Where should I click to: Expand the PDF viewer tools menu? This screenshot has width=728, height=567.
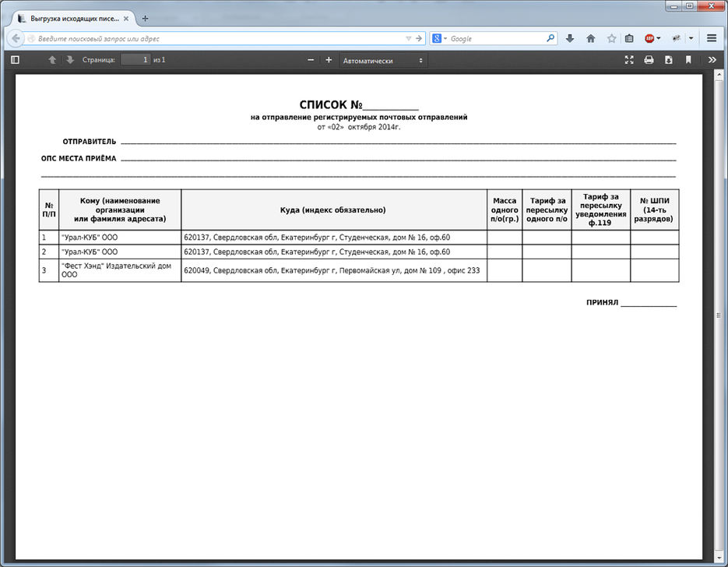[x=712, y=60]
